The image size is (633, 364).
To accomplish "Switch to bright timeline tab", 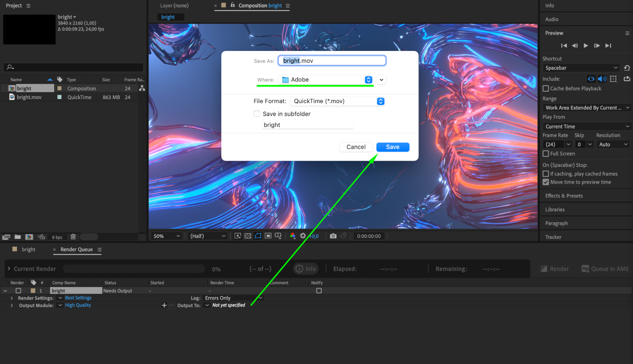I will click(x=28, y=250).
